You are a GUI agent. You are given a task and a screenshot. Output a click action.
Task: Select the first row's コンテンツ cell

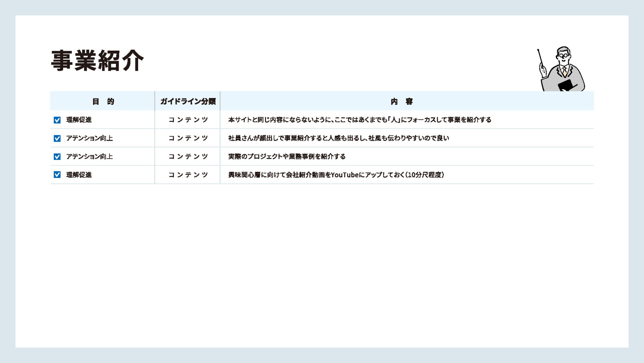[188, 120]
